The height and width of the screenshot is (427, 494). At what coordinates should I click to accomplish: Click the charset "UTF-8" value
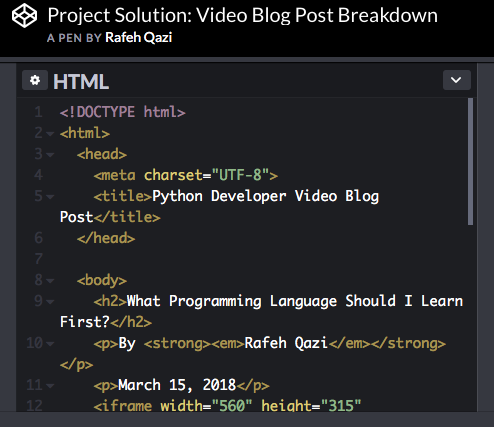point(240,175)
